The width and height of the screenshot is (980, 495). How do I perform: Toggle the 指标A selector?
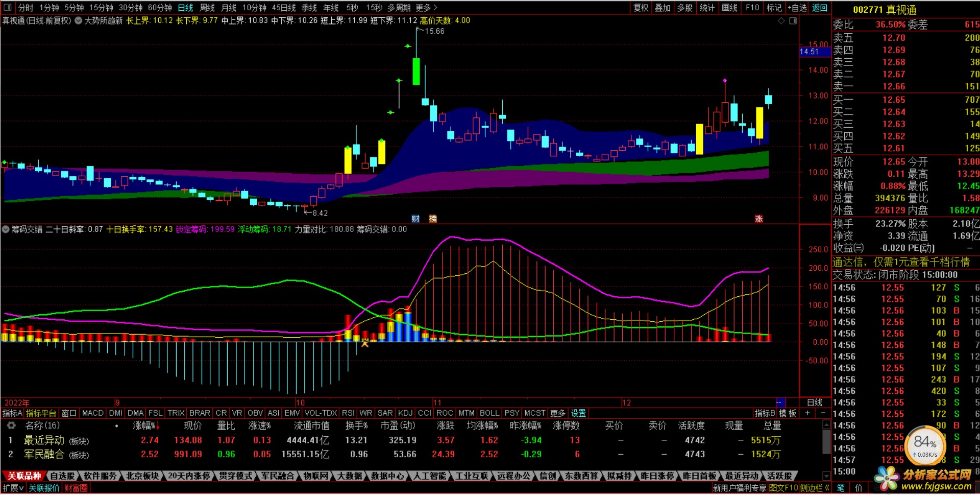tap(12, 413)
